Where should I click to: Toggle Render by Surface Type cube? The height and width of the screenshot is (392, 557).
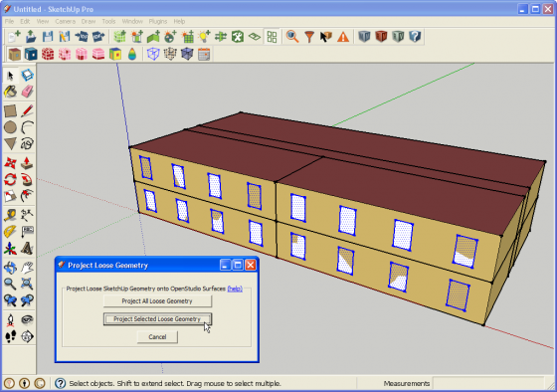(x=14, y=55)
